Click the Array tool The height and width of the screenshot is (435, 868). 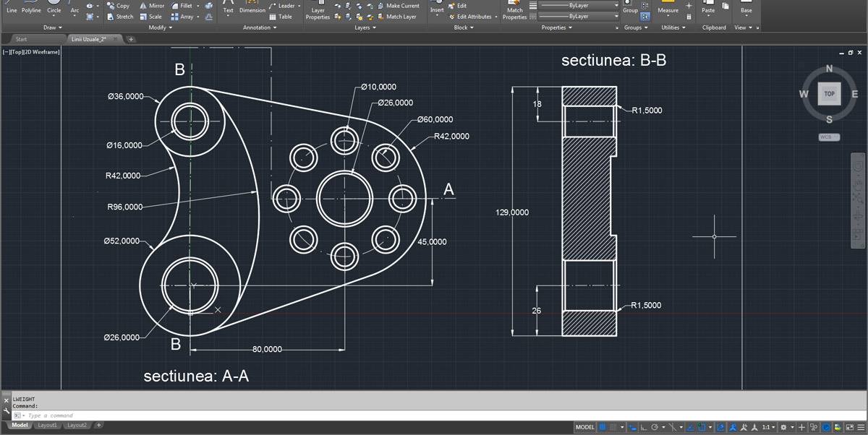pyautogui.click(x=182, y=17)
